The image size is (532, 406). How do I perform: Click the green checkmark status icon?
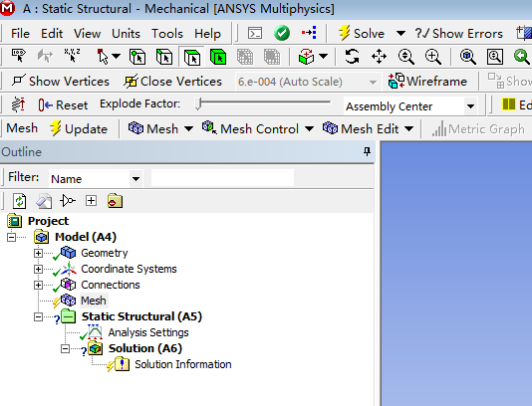tap(282, 33)
